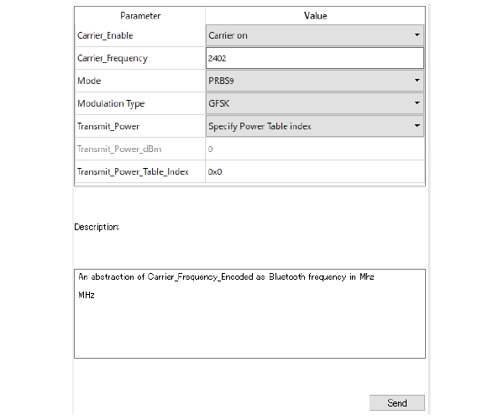This screenshot has width=504, height=420.
Task: Click the Value column header
Action: (x=315, y=16)
